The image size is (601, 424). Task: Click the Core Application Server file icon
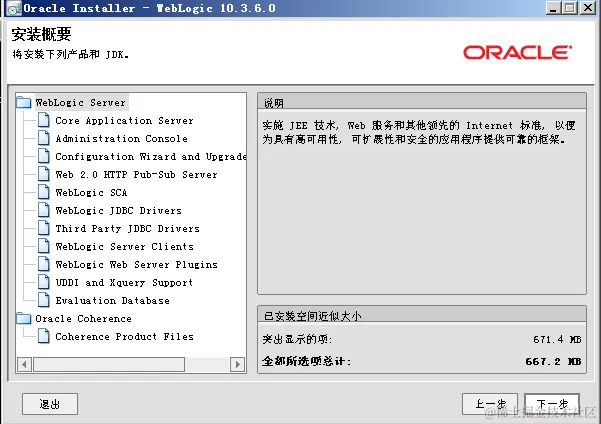(x=44, y=120)
